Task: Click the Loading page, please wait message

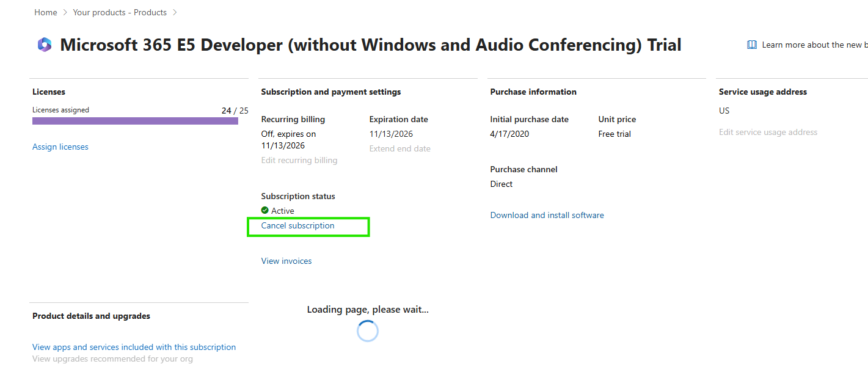Action: [368, 309]
